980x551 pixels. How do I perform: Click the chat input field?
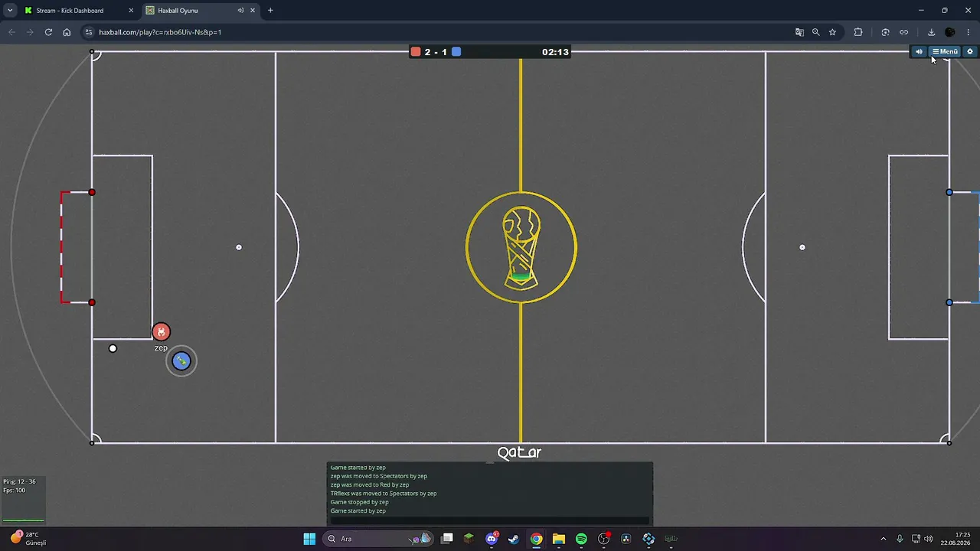[x=490, y=520]
